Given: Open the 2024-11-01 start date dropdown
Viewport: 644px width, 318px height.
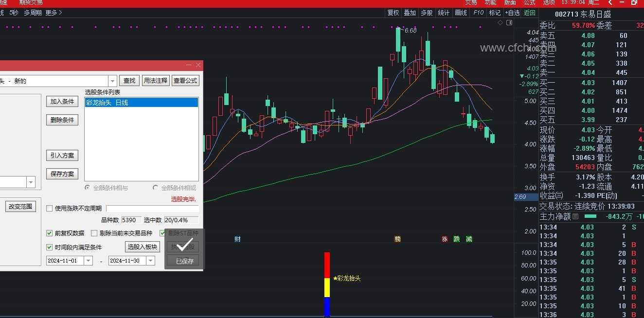Looking at the screenshot, I should (x=88, y=261).
